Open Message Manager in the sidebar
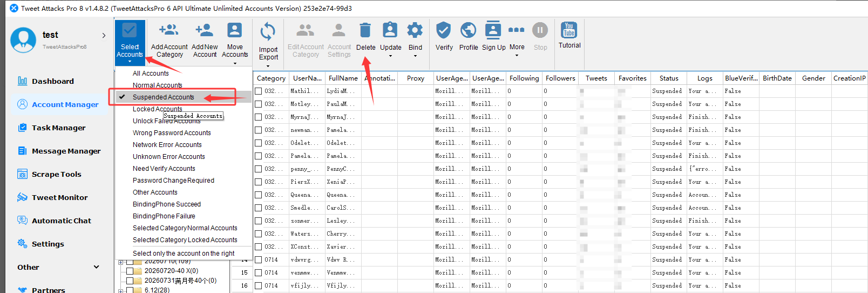This screenshot has width=868, height=293. (59, 151)
